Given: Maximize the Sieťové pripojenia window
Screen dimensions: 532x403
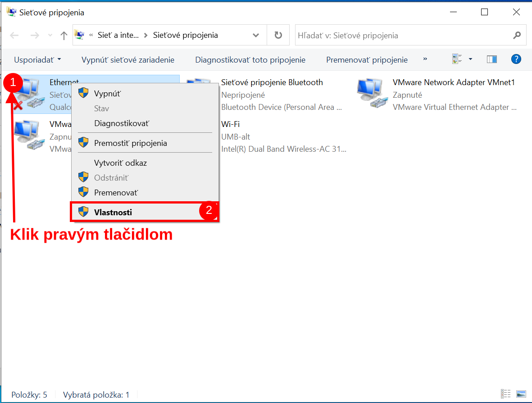Looking at the screenshot, I should click(485, 12).
